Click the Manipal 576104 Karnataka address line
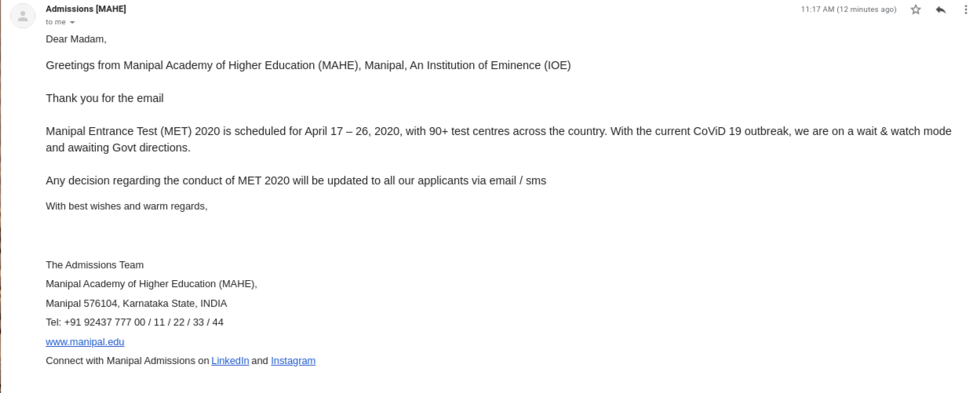980x393 pixels. [x=137, y=304]
